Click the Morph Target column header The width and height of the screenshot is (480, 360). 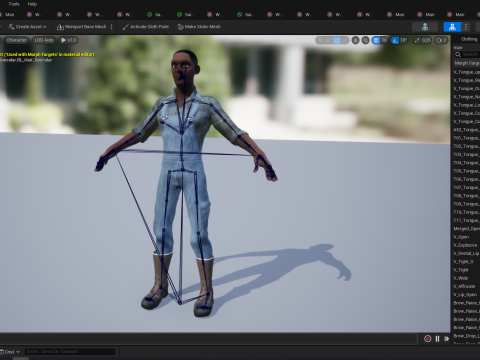(x=466, y=63)
